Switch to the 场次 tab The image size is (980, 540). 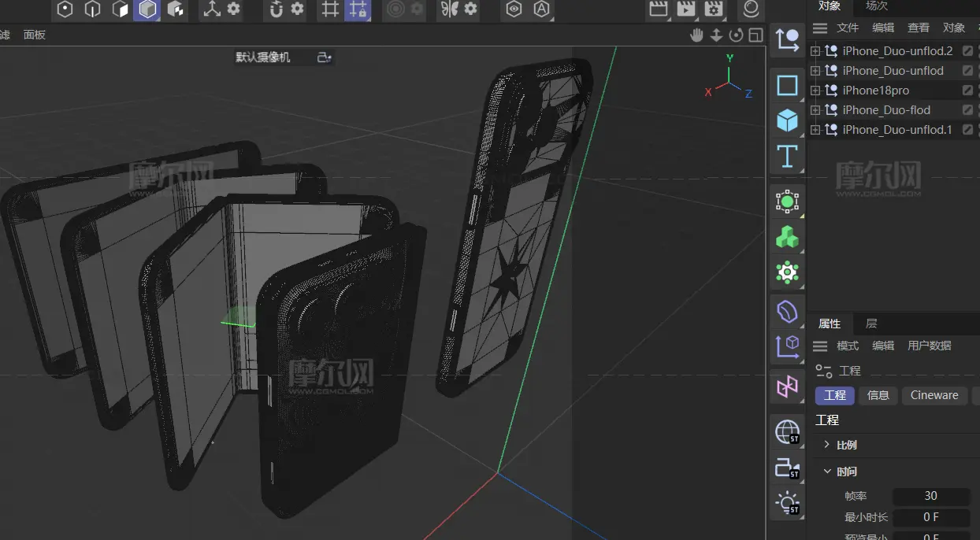tap(877, 6)
